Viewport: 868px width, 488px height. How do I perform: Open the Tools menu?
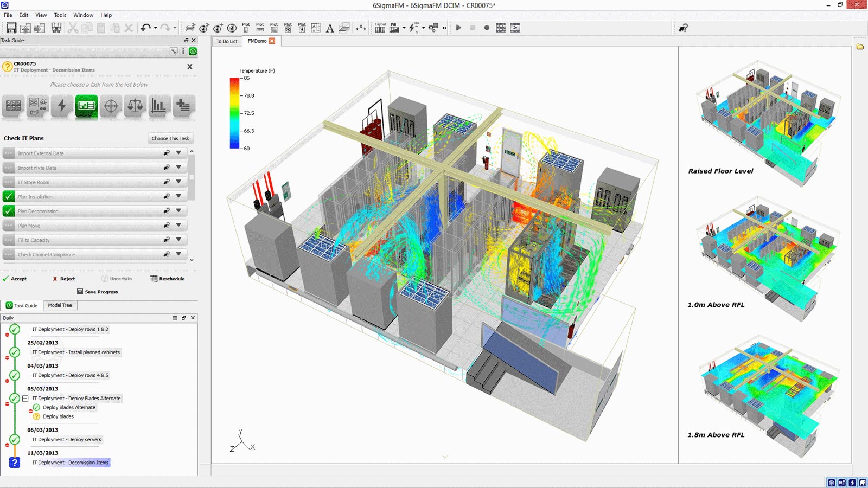tap(60, 15)
